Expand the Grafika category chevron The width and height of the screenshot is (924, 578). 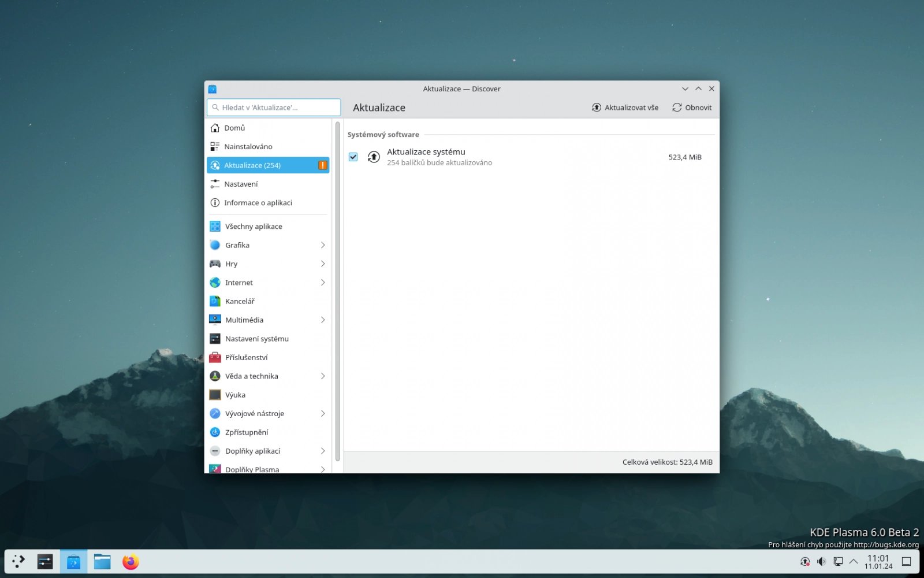tap(323, 245)
